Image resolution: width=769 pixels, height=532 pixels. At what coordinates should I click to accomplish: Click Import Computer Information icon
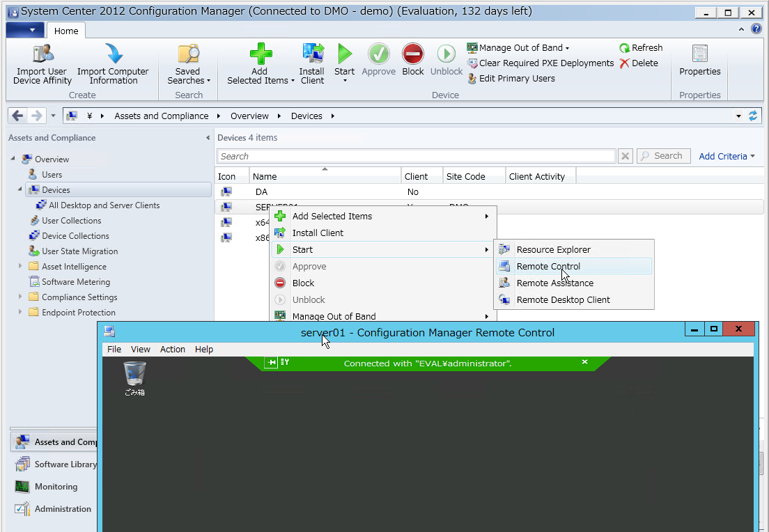pos(114,54)
